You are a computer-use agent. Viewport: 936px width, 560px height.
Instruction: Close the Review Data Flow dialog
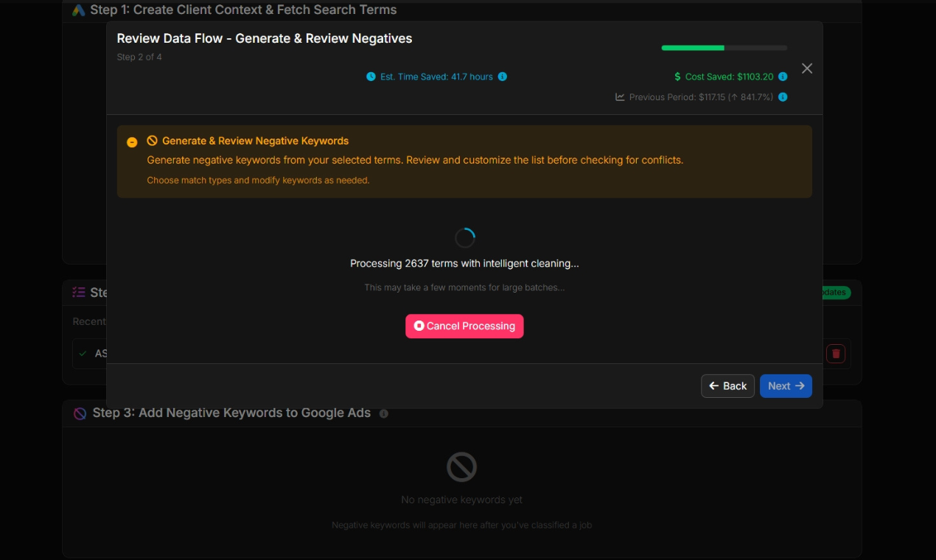(807, 69)
